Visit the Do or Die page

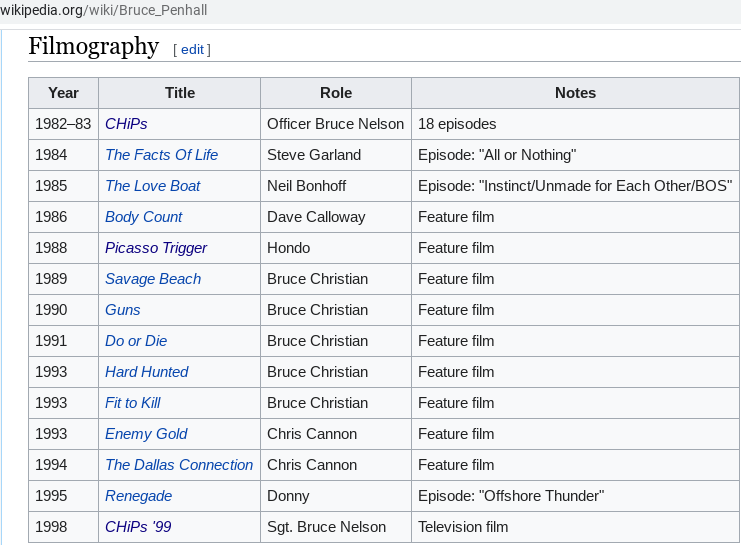(x=136, y=341)
